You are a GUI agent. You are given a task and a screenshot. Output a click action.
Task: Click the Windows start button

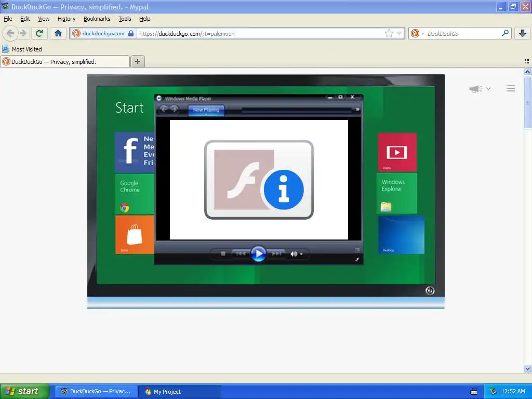tap(25, 391)
